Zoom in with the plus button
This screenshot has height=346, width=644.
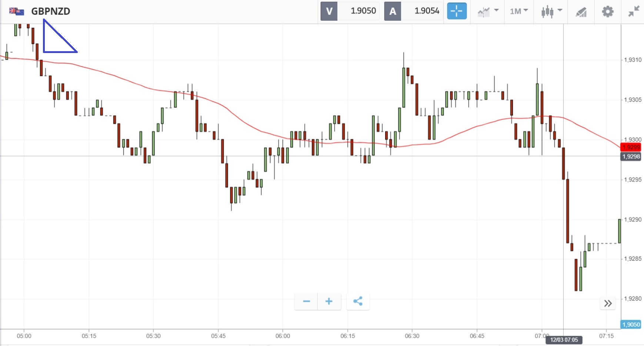(329, 301)
